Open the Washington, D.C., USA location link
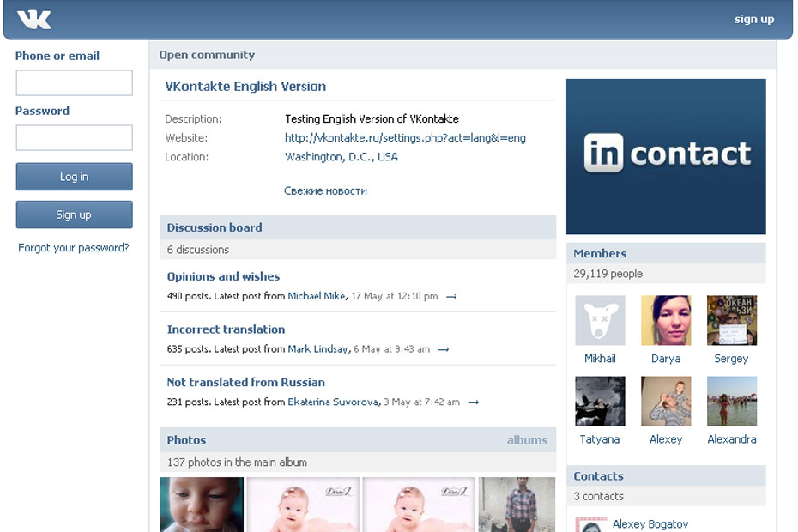 [341, 157]
